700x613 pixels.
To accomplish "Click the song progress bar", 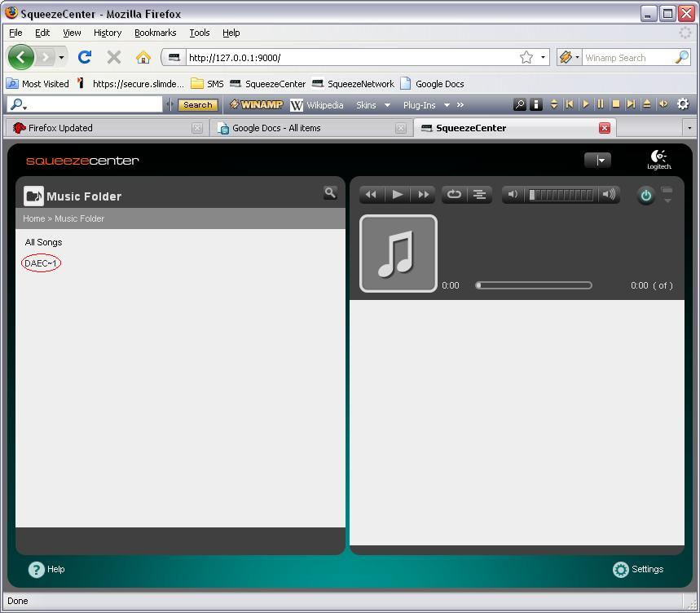I will 534,285.
